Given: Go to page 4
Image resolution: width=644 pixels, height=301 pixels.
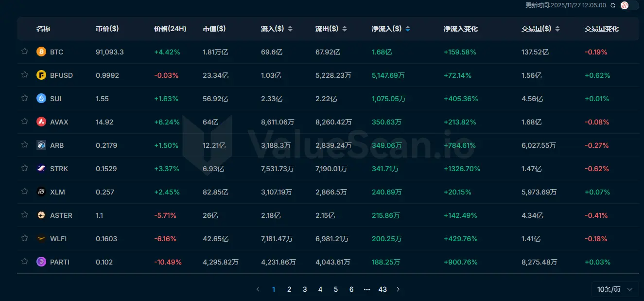Looking at the screenshot, I should point(320,289).
